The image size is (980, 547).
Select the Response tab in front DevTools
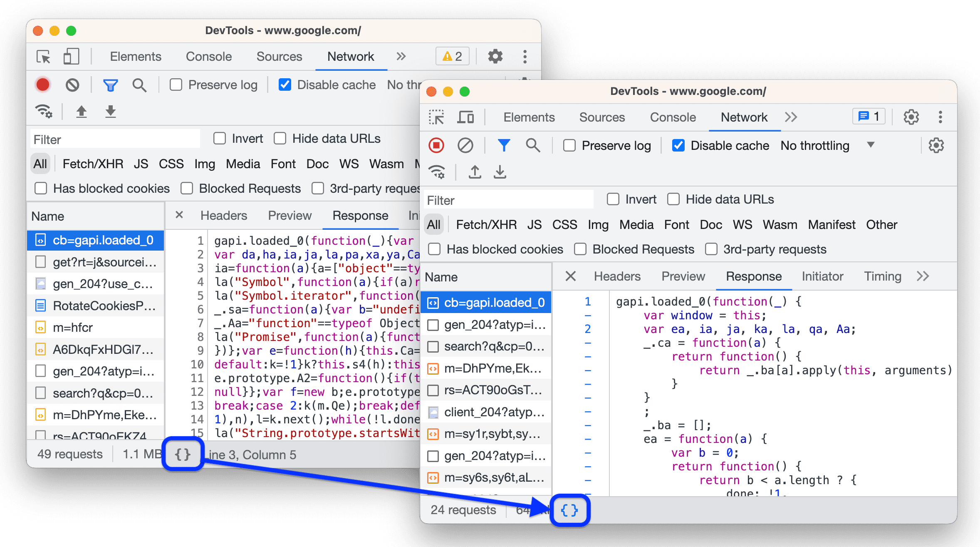coord(752,276)
